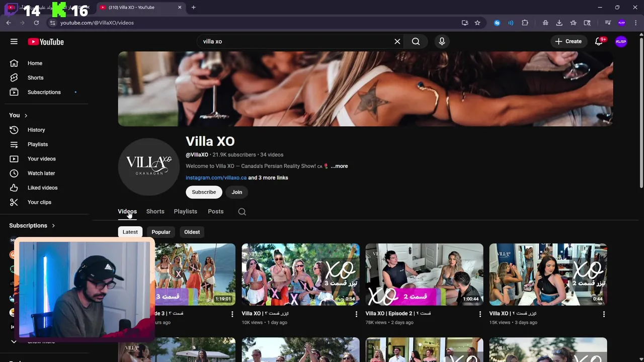The height and width of the screenshot is (362, 644).
Task: Switch to the channel Posts tab
Action: coord(216,212)
